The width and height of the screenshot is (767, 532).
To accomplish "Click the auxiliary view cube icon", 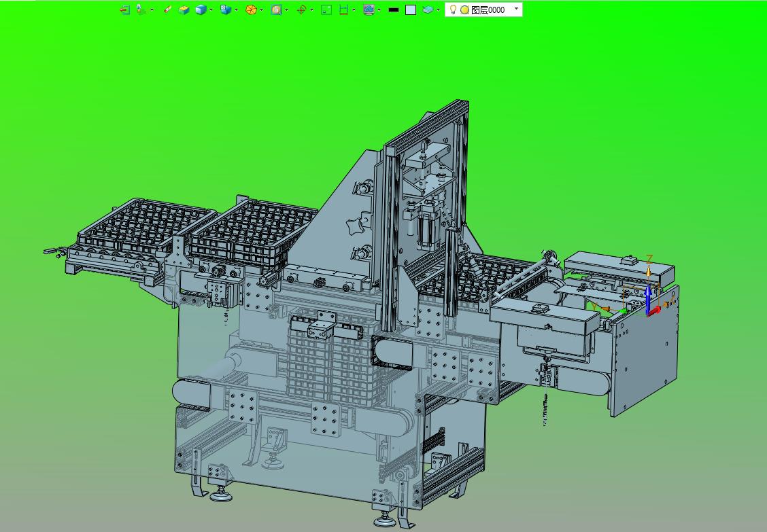I will 226,10.
